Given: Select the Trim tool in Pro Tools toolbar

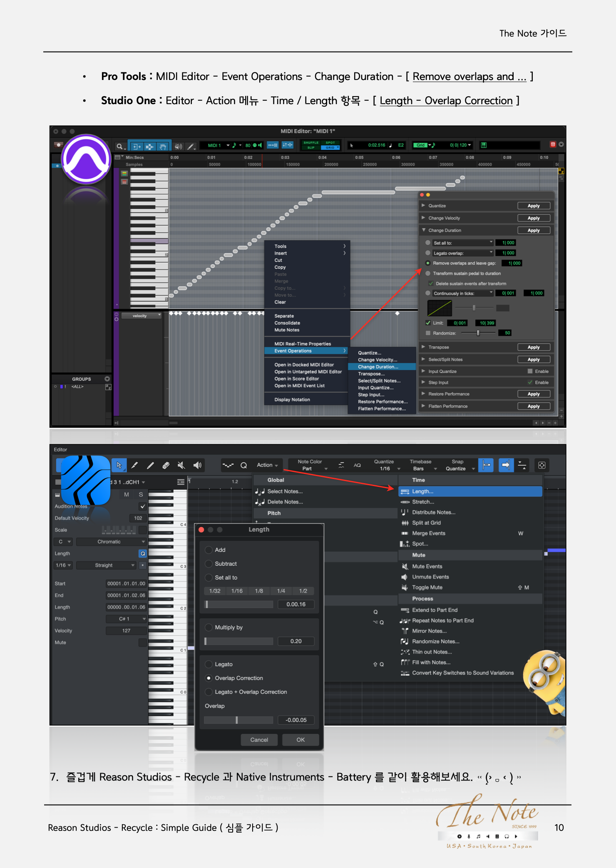Looking at the screenshot, I should (x=136, y=146).
